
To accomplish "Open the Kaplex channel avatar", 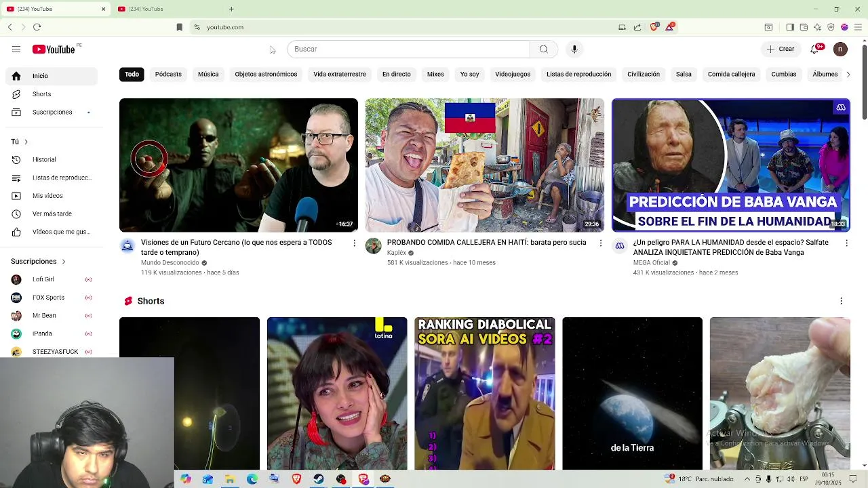I will pos(374,246).
